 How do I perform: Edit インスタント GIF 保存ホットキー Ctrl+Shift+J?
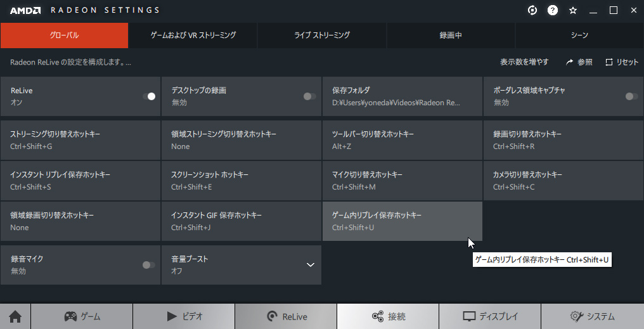241,221
